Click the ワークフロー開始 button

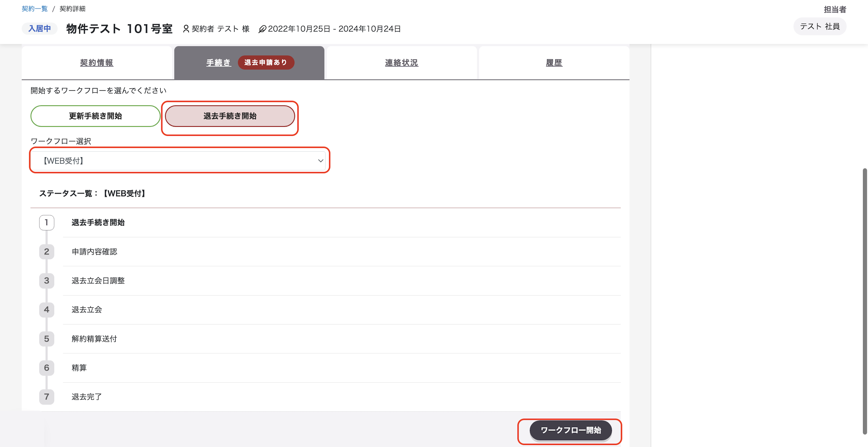[x=571, y=430]
